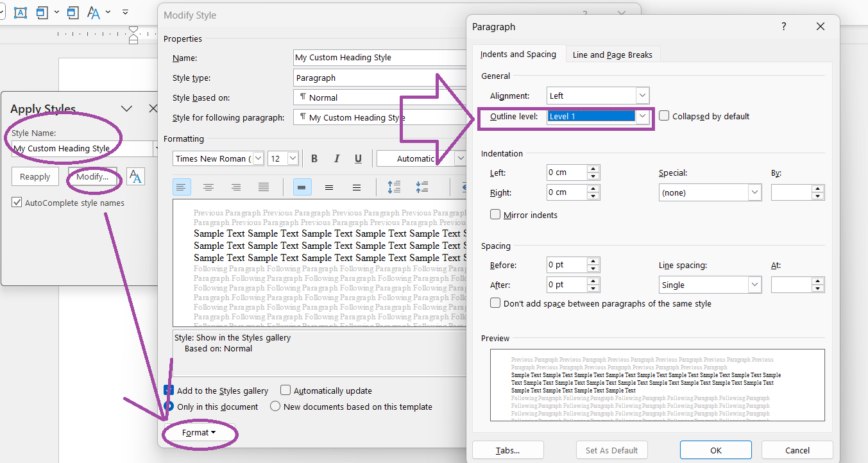Select justify alignment icon

[264, 187]
